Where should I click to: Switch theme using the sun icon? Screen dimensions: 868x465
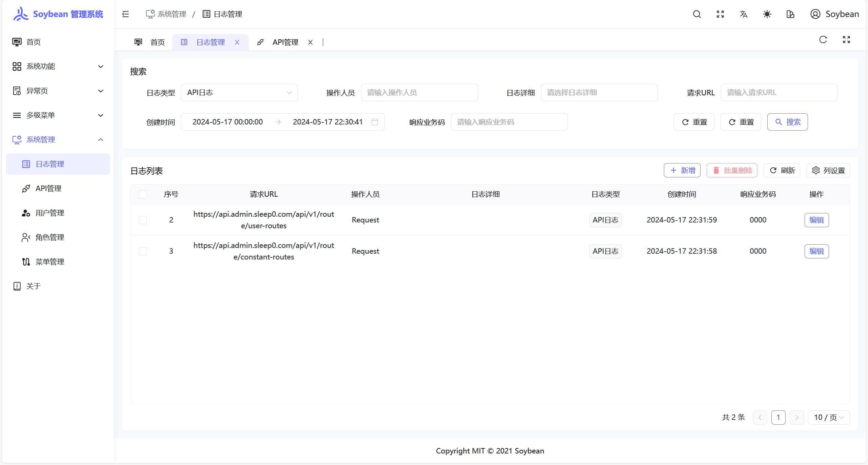coord(767,14)
